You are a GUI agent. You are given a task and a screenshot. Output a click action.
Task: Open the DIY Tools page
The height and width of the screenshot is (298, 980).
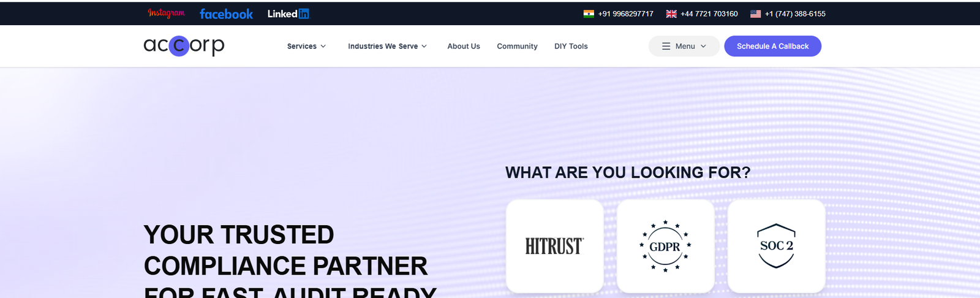pyautogui.click(x=571, y=46)
